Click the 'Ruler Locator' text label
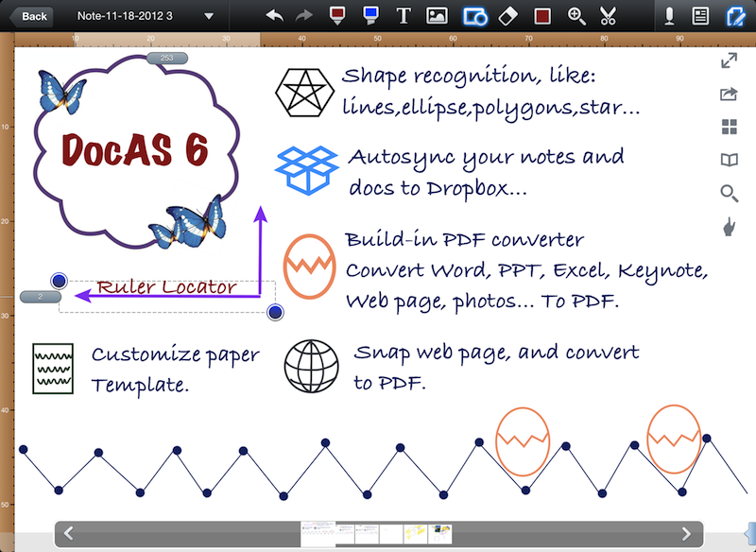Screen dimensions: 756x552 167,287
